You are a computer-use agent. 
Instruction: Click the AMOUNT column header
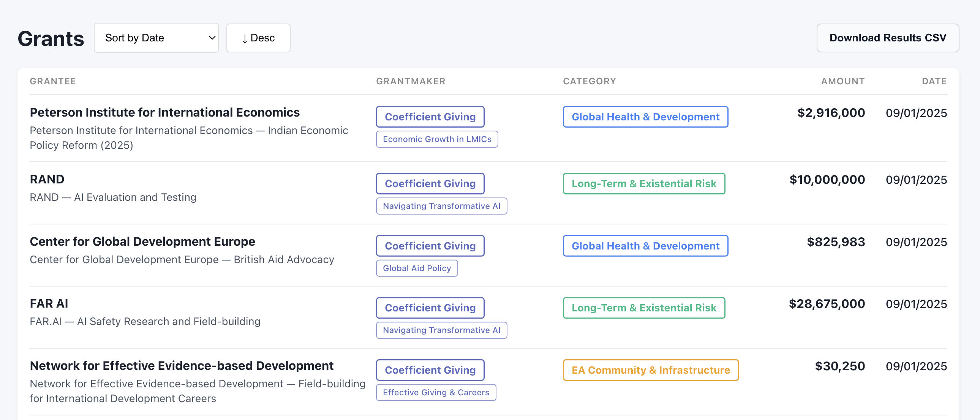click(842, 81)
